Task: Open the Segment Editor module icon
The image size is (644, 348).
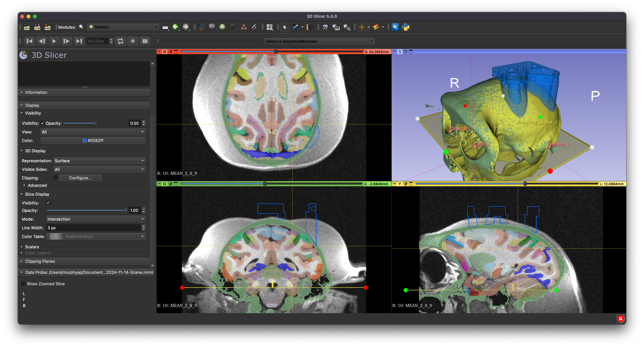Action: (254, 27)
